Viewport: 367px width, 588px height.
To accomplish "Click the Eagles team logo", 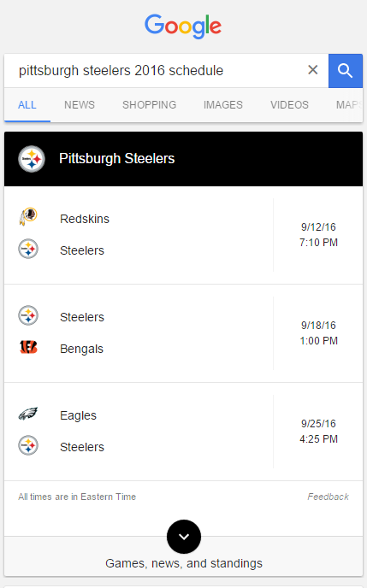I will [28, 414].
